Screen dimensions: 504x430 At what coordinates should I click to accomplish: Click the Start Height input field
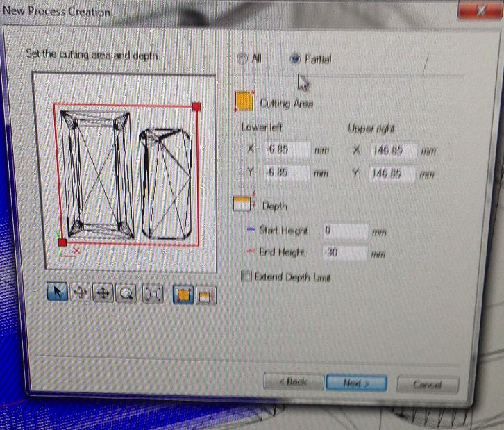point(345,231)
